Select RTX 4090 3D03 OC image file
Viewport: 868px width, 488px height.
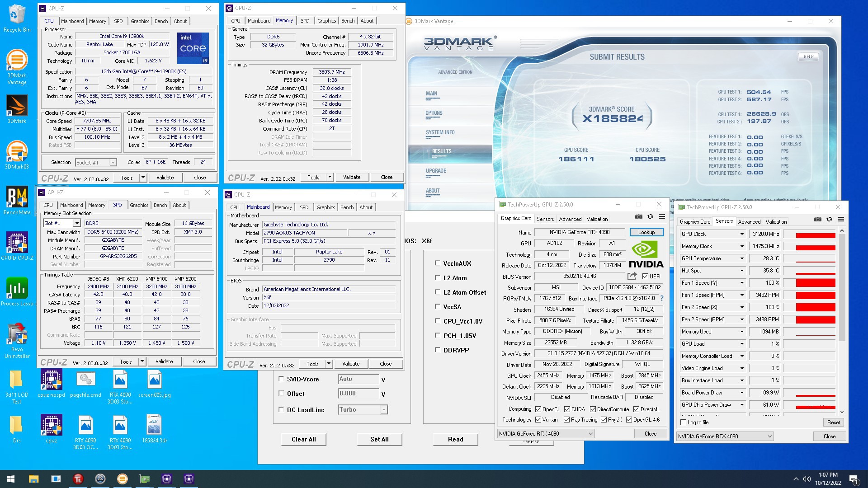point(85,432)
